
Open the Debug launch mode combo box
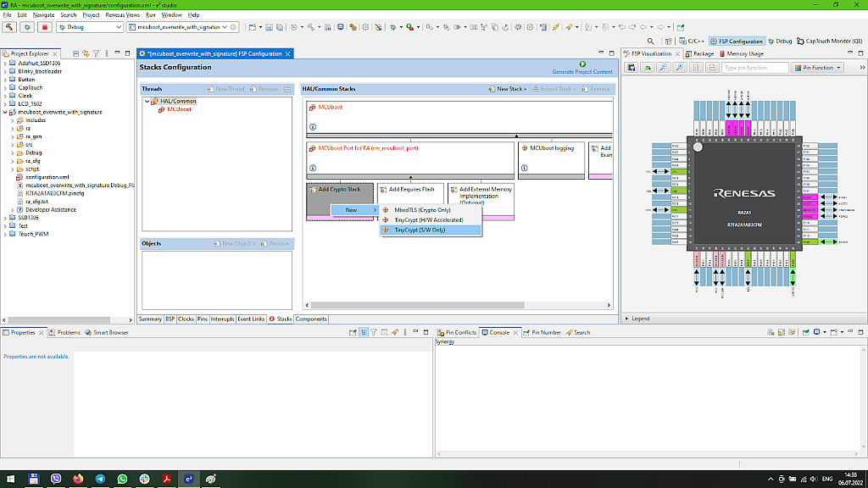88,27
